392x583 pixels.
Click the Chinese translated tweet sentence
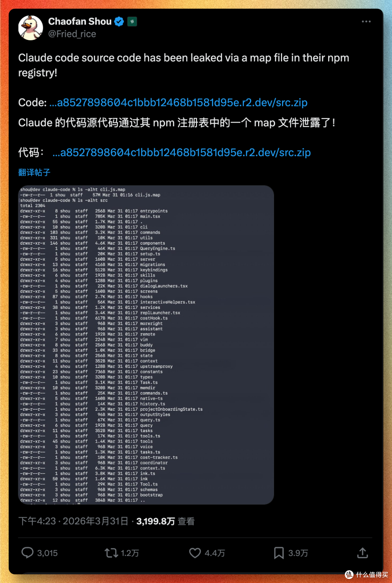(177, 123)
